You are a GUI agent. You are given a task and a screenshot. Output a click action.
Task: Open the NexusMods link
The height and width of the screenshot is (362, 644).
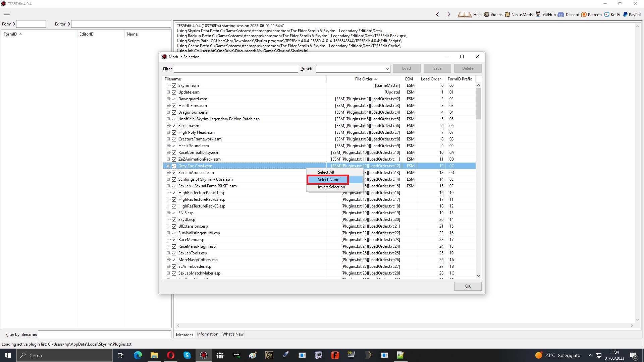519,14
